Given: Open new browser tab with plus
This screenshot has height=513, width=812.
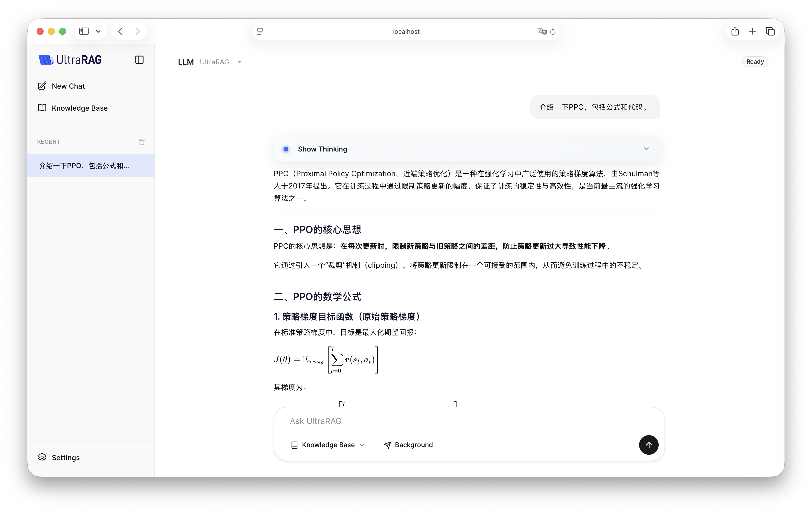Looking at the screenshot, I should click(x=752, y=31).
